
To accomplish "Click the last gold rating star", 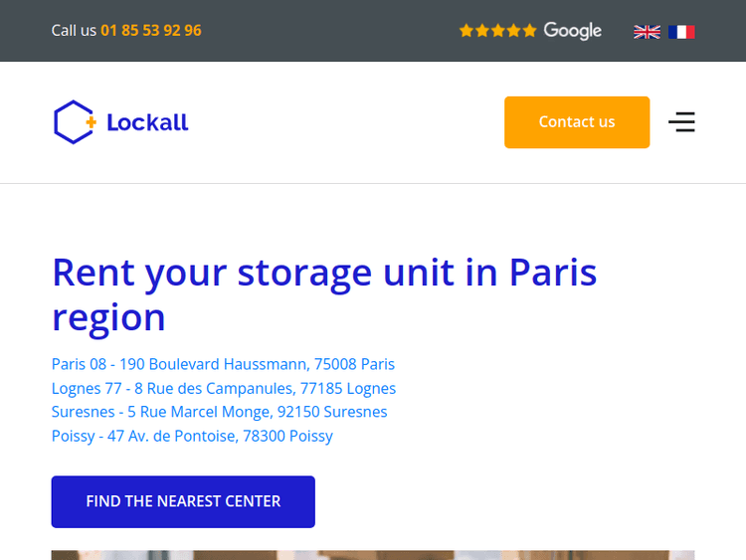I will coord(530,31).
